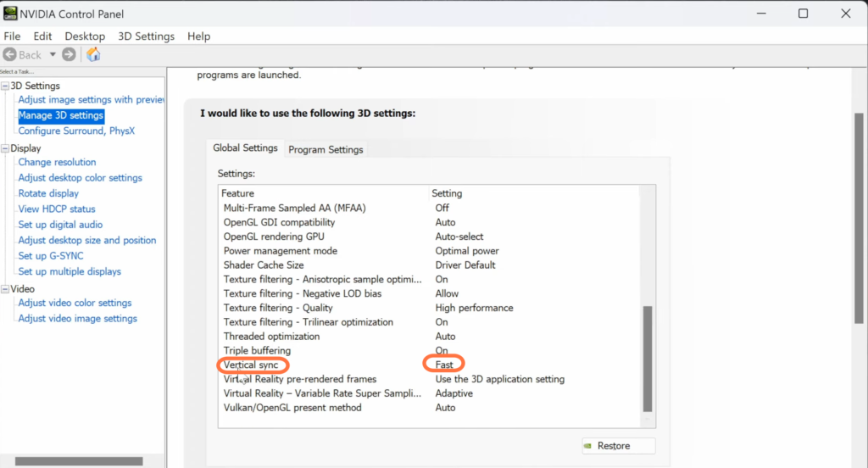The width and height of the screenshot is (868, 468).
Task: Open Adjust image settings with preview
Action: point(91,100)
